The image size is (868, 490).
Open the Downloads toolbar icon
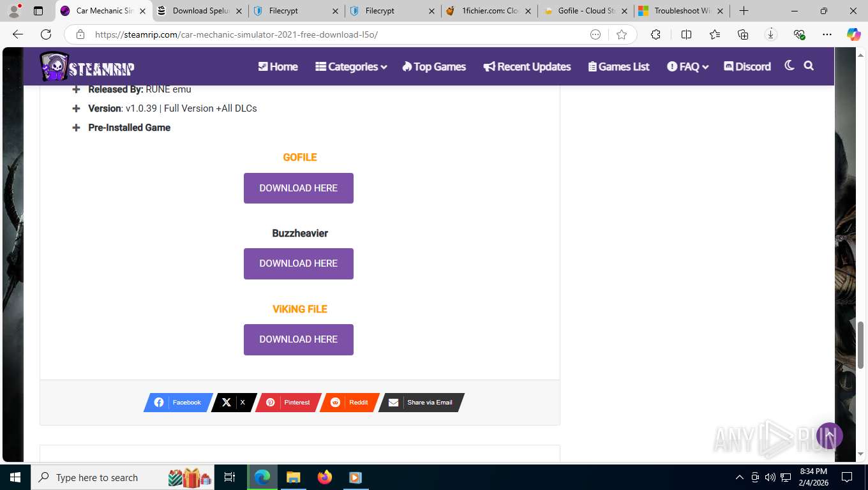771,34
